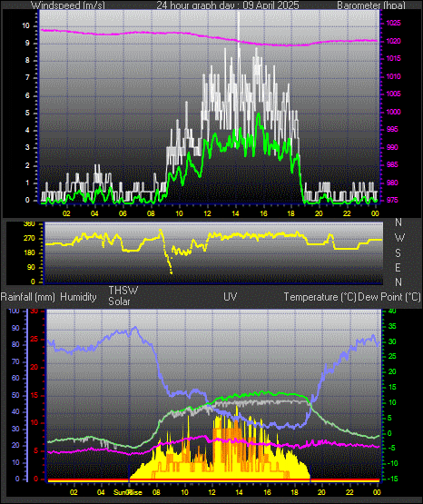Click the 'UV' label
Screen dimensions: 423x504
pos(230,297)
